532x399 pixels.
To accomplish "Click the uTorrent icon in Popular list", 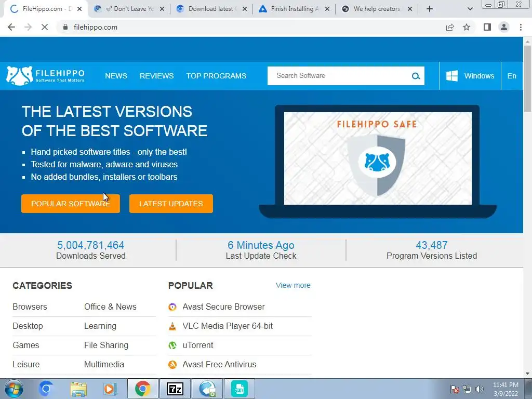I will tap(172, 345).
